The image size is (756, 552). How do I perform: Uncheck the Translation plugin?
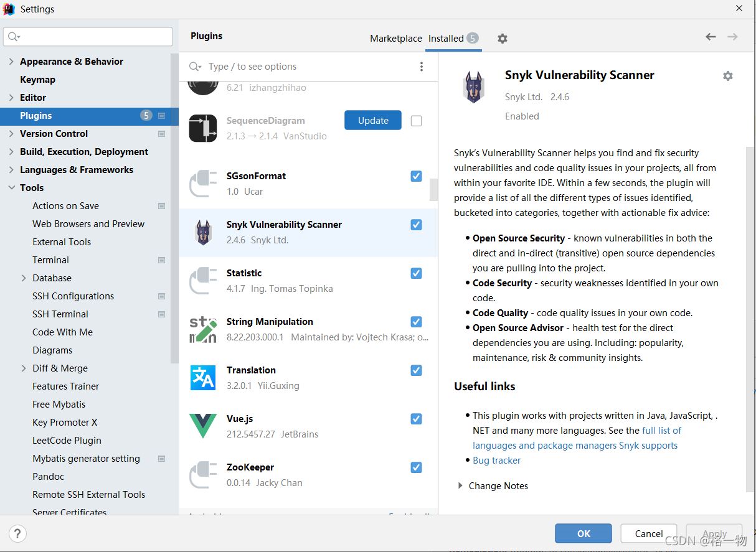(x=417, y=370)
